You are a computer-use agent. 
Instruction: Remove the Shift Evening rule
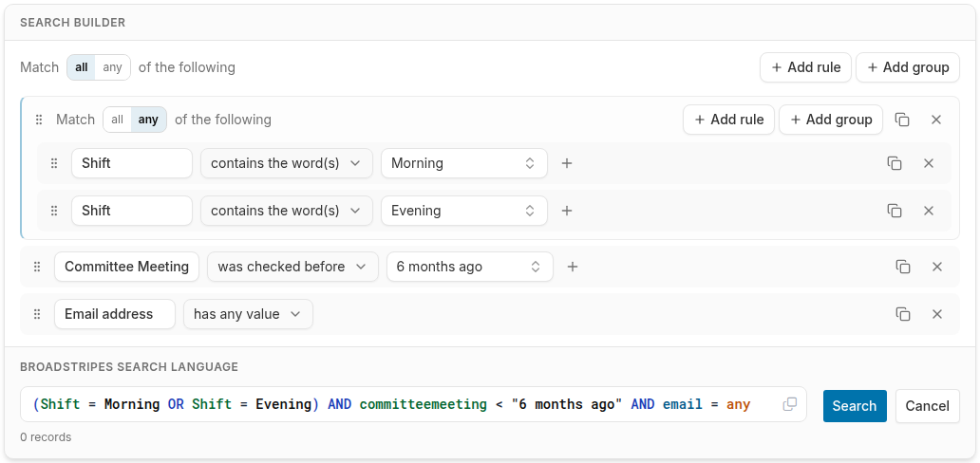929,211
